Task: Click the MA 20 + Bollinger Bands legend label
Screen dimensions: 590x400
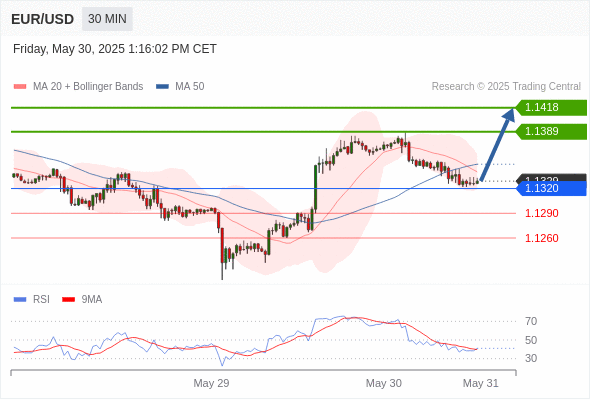Action: pos(88,87)
